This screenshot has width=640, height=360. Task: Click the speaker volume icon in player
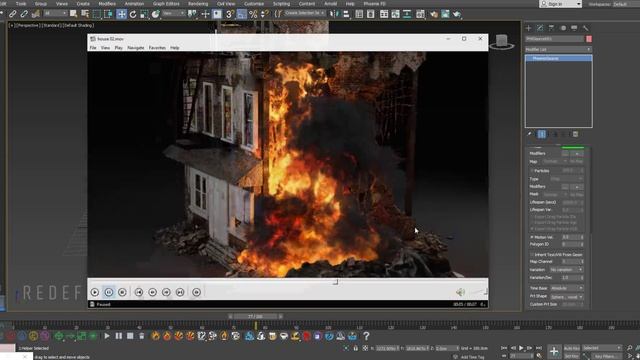tap(460, 292)
